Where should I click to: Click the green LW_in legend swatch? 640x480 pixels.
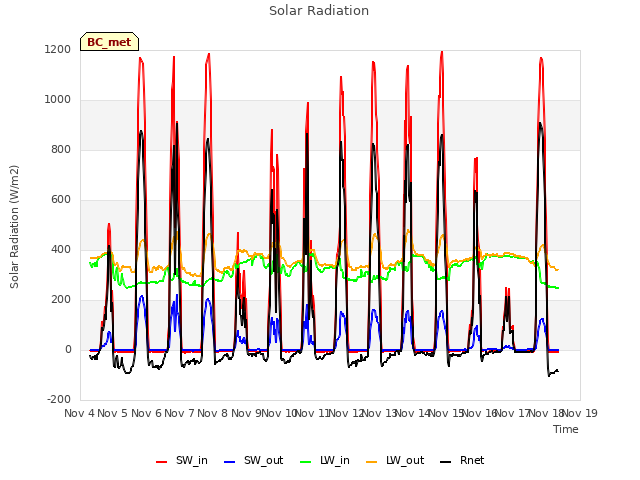(306, 462)
